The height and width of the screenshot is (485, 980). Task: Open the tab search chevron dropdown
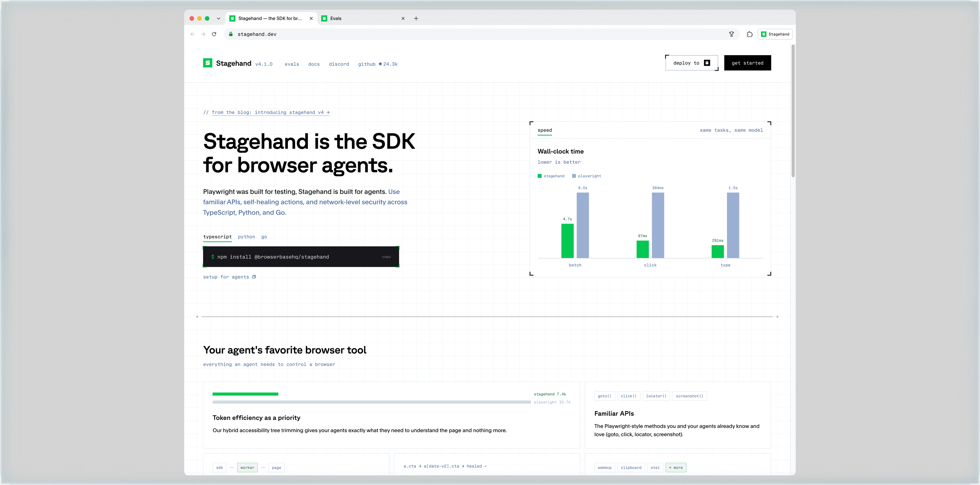[x=218, y=18]
